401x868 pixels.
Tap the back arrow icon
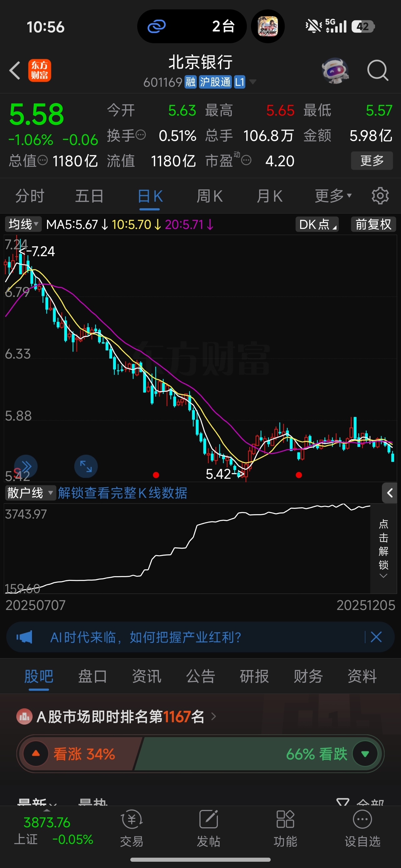15,70
